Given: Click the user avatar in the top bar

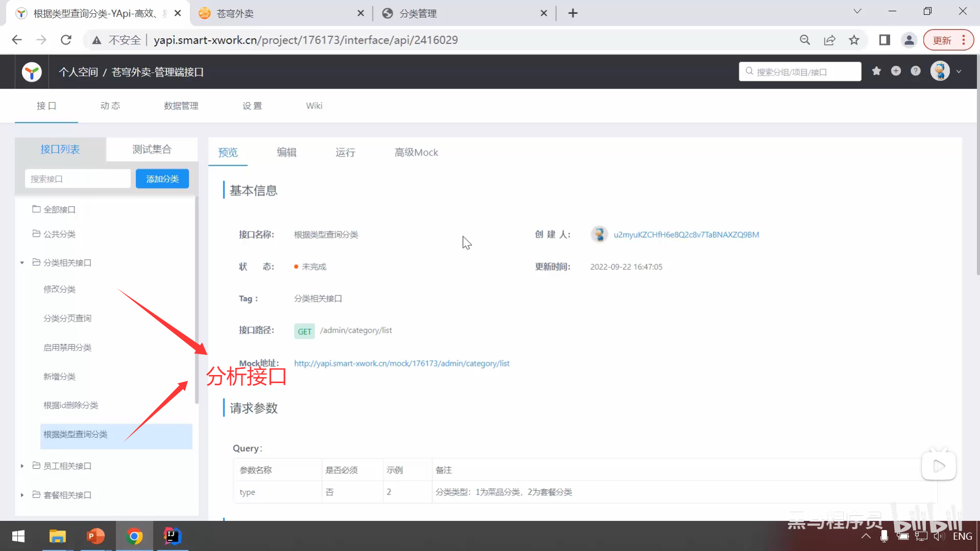Looking at the screenshot, I should (x=941, y=71).
